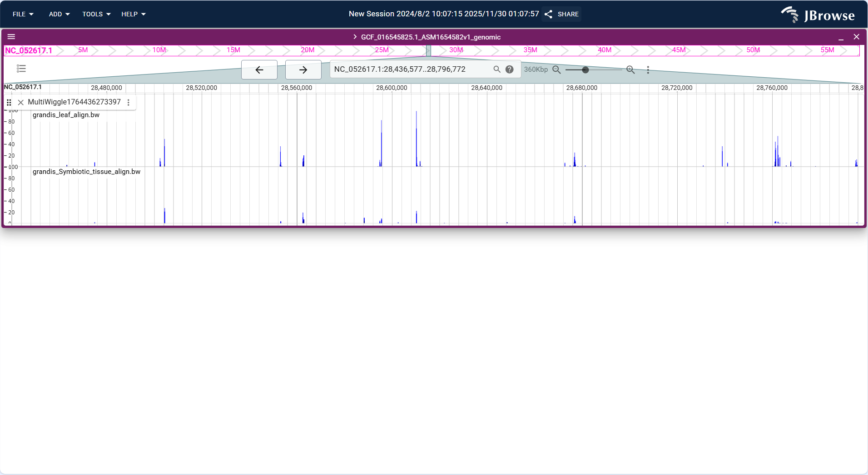Open the zoom controls three-dot menu
The height and width of the screenshot is (475, 868).
648,69
